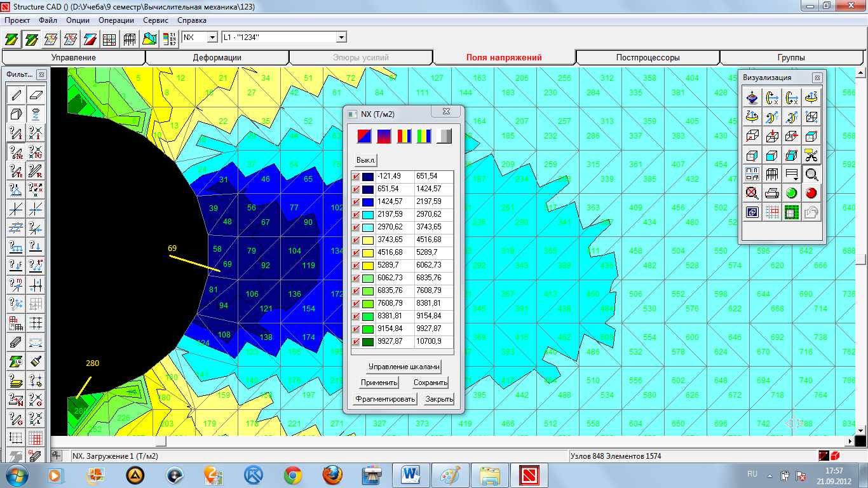Toggle checkbox for range 3743,65 to 4516,68
Screen dimensions: 868x488
pyautogui.click(x=356, y=240)
